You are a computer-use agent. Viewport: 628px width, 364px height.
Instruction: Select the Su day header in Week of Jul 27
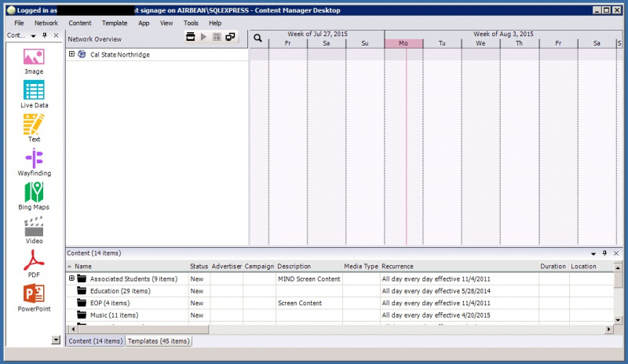tap(364, 43)
